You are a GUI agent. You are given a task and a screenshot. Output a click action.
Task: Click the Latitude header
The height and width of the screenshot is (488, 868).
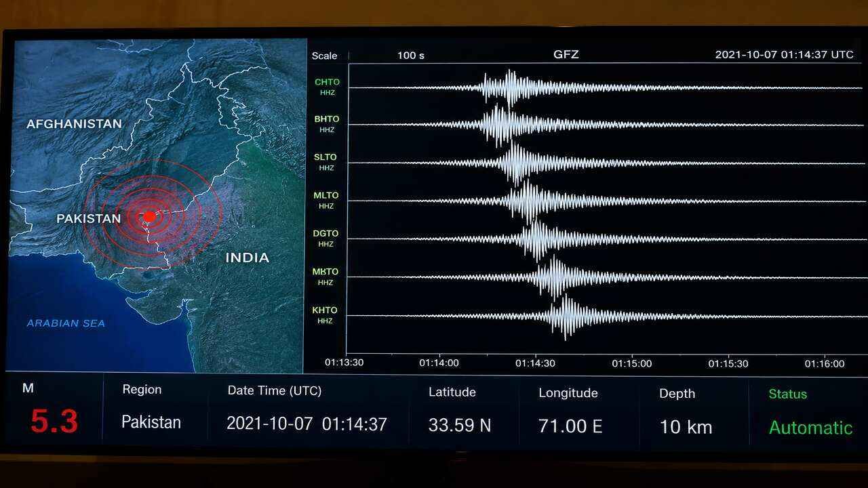(x=452, y=392)
